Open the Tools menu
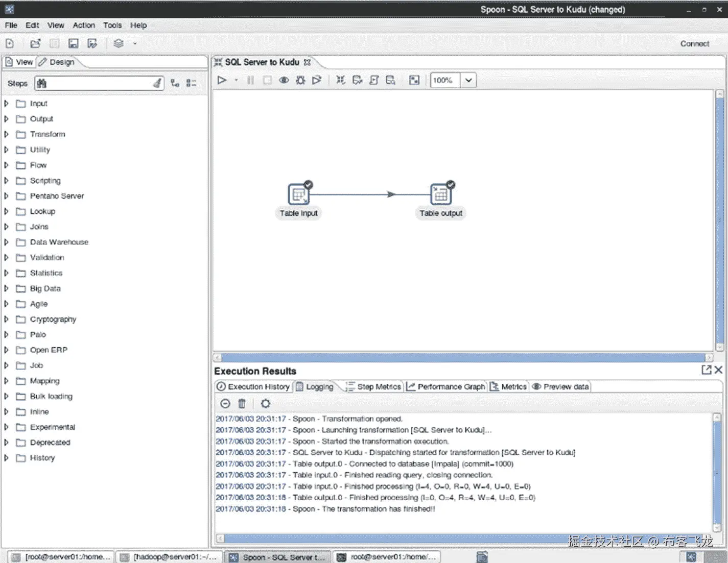The image size is (728, 563). click(112, 25)
